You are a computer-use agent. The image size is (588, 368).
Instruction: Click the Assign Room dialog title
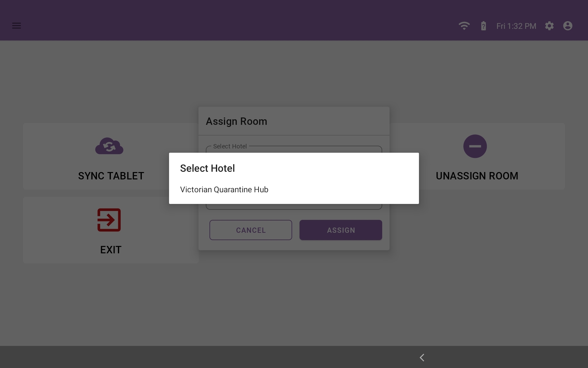(x=236, y=121)
